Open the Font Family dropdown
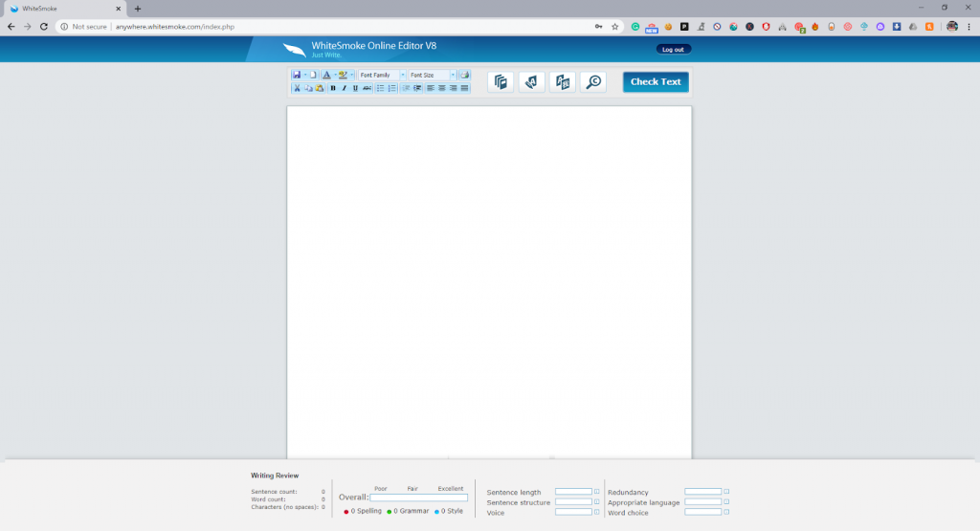The width and height of the screenshot is (980, 531). pyautogui.click(x=382, y=75)
